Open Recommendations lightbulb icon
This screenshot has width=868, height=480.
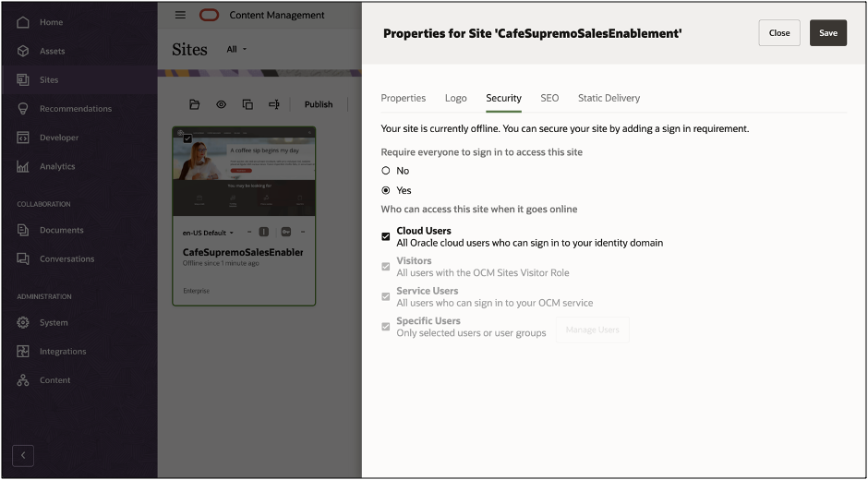pos(23,109)
